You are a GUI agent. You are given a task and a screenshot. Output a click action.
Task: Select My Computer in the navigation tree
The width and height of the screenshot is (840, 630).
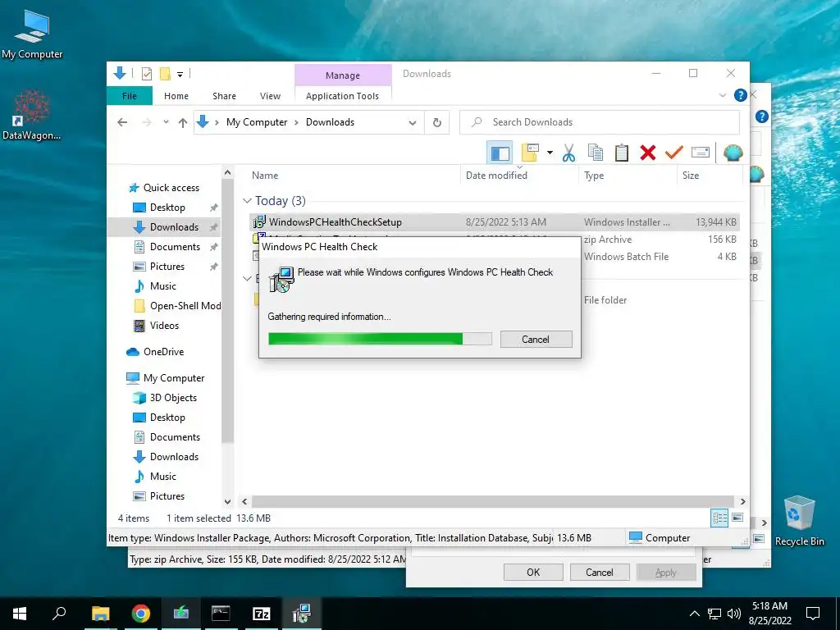click(174, 378)
